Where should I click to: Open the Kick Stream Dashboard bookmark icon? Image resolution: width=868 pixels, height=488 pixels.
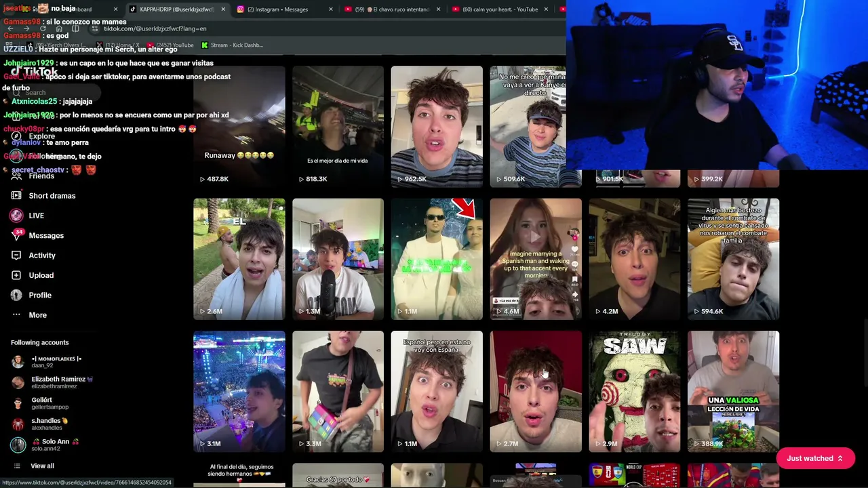click(205, 45)
